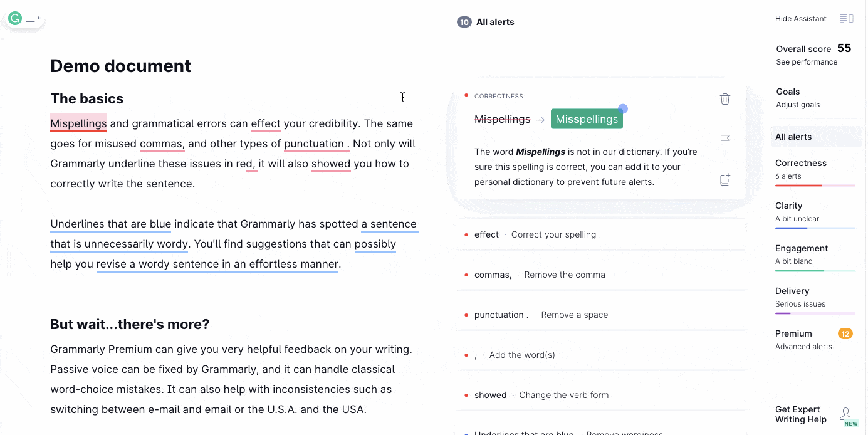Screen dimensions: 868x435
Task: Click the underlined word 'punctuation' in the text
Action: pos(314,144)
